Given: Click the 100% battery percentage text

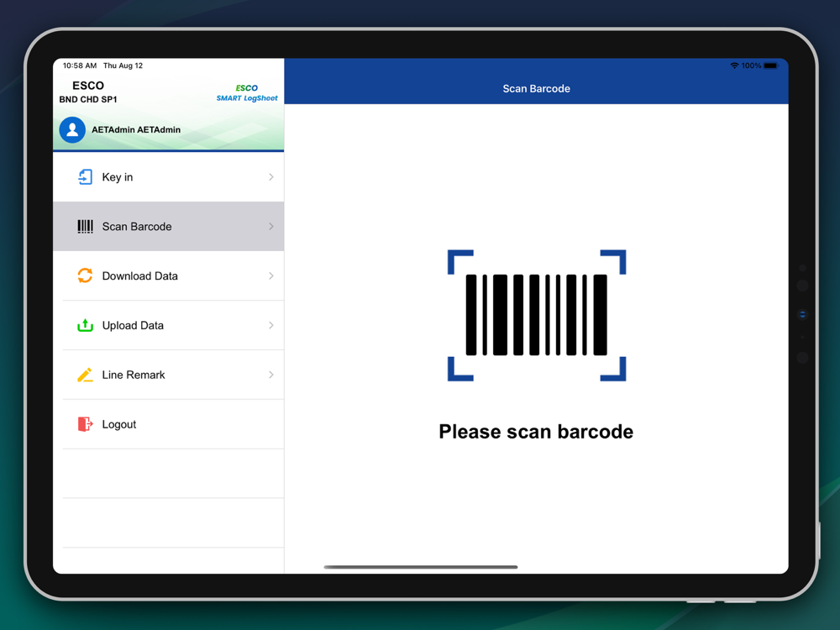Looking at the screenshot, I should click(x=751, y=66).
